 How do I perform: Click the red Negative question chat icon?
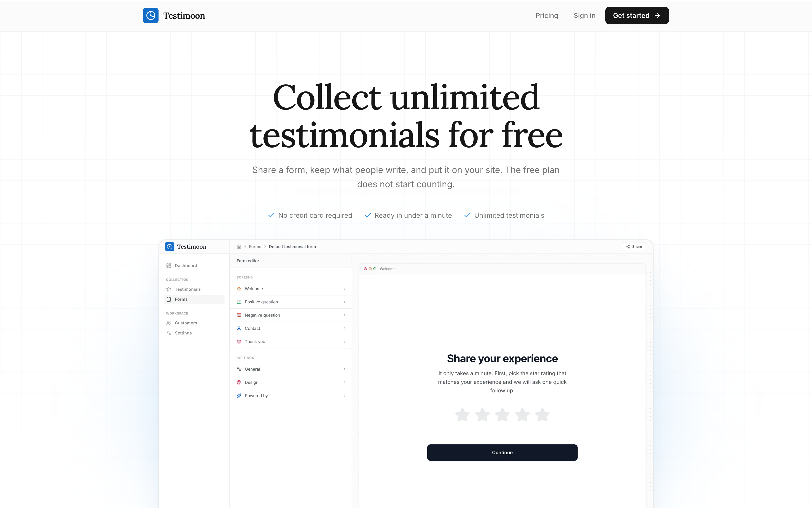(239, 315)
